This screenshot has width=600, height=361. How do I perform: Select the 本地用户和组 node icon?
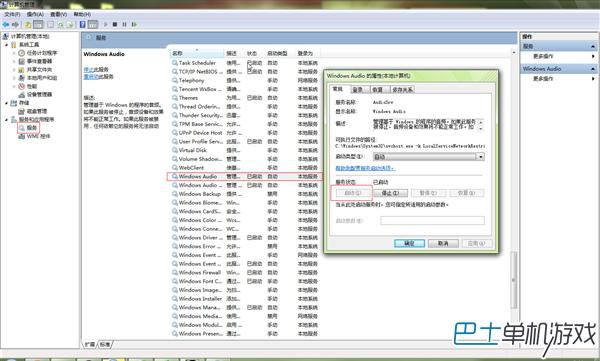[x=21, y=78]
